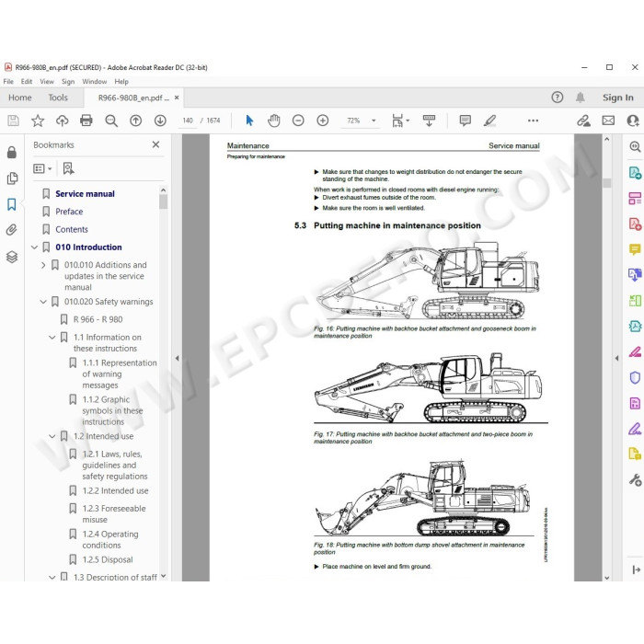Go to previous page arrow

[x=135, y=121]
